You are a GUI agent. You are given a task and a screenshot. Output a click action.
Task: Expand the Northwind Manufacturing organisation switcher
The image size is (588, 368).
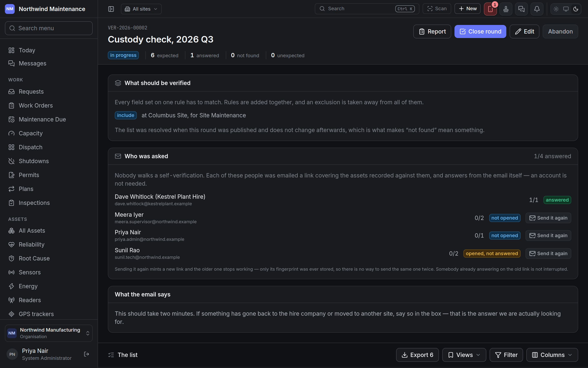tap(49, 333)
